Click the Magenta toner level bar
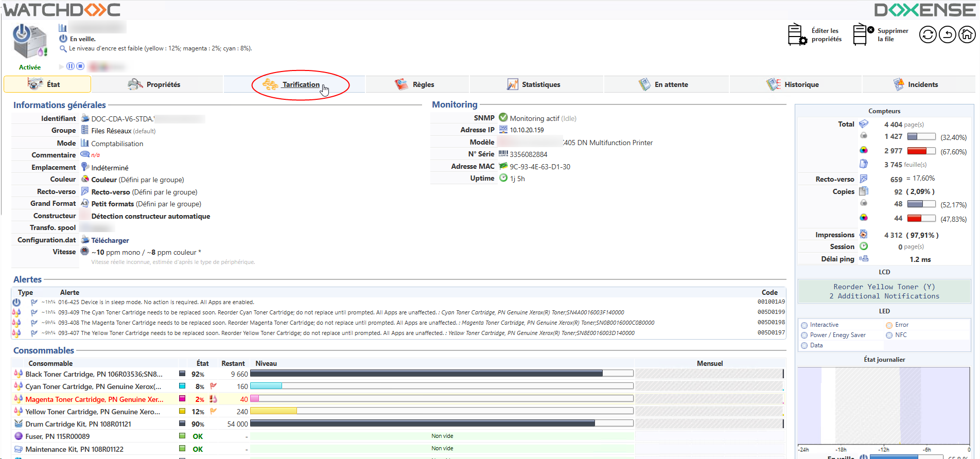Viewport: 980px width, 459px height. (442, 399)
